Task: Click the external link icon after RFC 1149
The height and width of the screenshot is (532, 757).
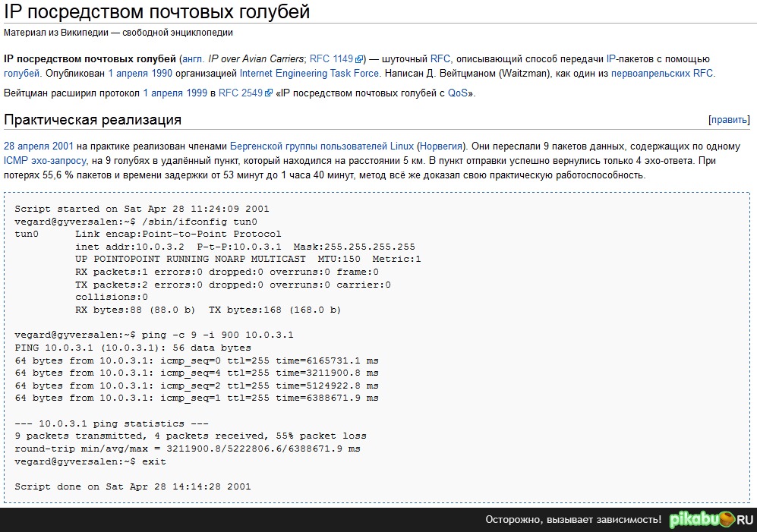Action: 361,59
